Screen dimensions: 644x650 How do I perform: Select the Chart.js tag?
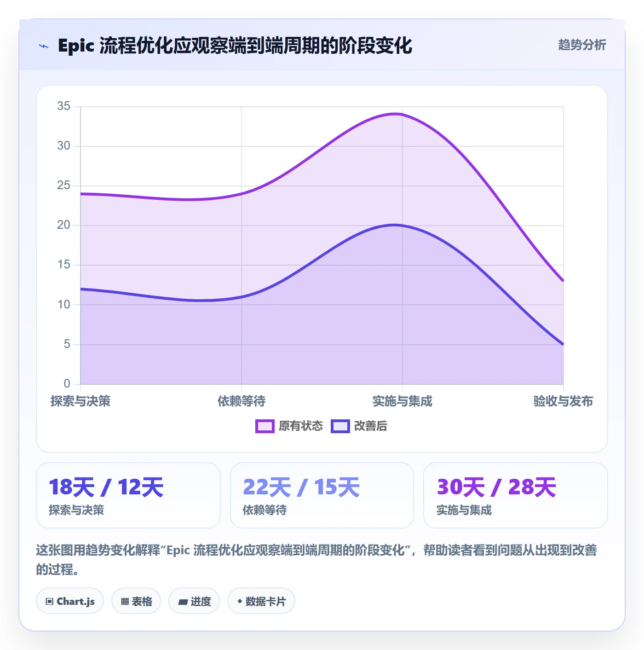coord(70,601)
